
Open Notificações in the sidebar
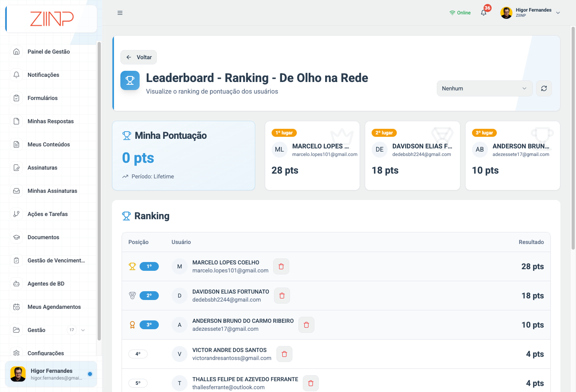[x=48, y=75]
